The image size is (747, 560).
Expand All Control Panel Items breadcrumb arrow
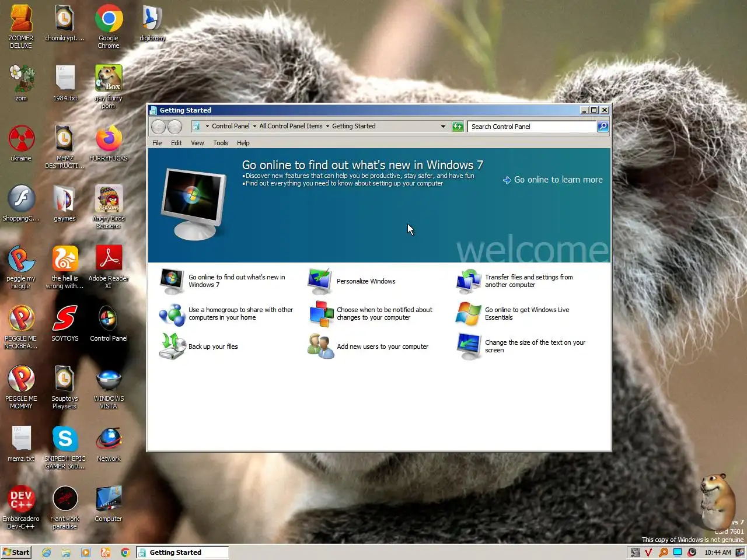[327, 127]
